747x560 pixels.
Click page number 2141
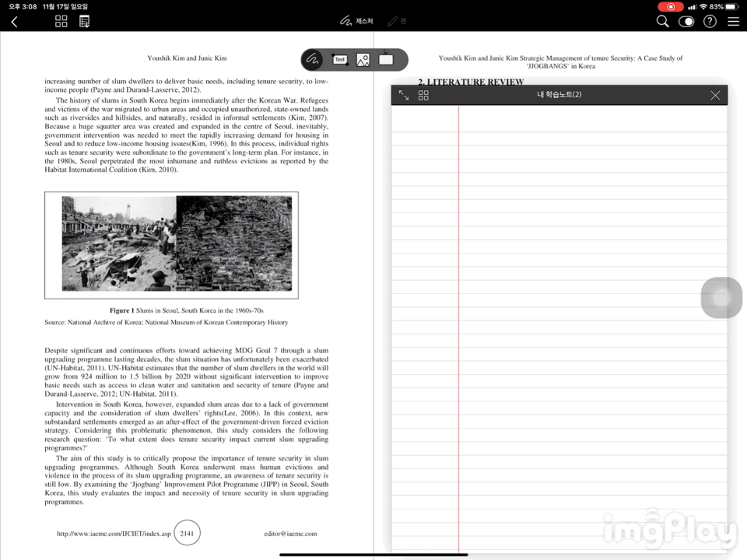[x=187, y=533]
